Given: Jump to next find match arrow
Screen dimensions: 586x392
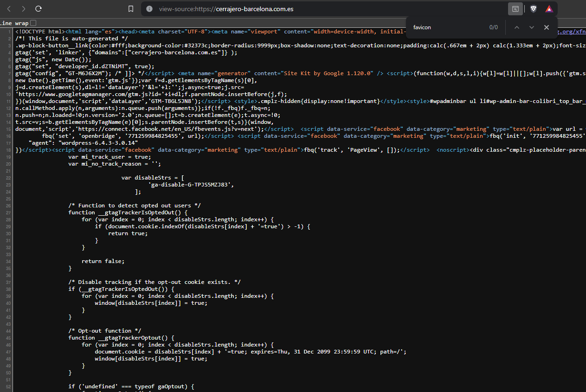Looking at the screenshot, I should pyautogui.click(x=532, y=27).
